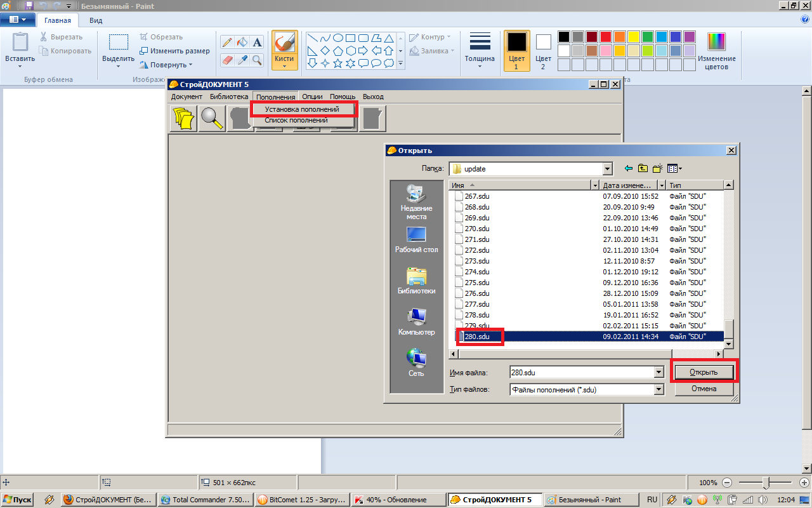Open the Библиотека menu

[229, 97]
